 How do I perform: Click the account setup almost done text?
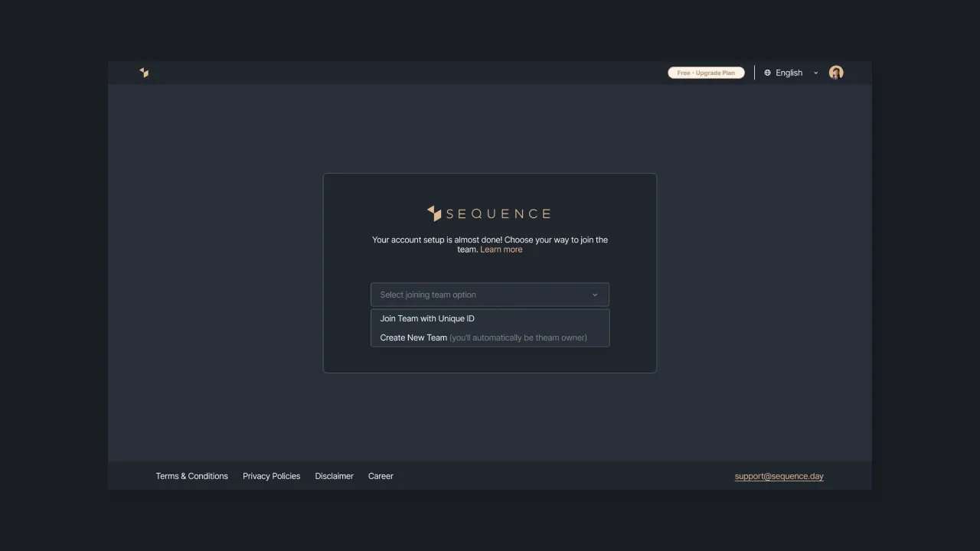pyautogui.click(x=490, y=245)
